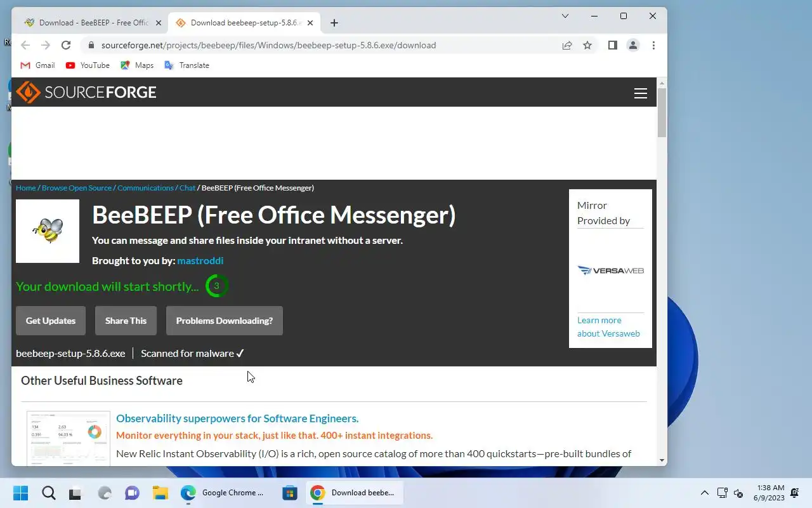Open the taskbar clock and date
This screenshot has width=812, height=508.
[x=769, y=493]
